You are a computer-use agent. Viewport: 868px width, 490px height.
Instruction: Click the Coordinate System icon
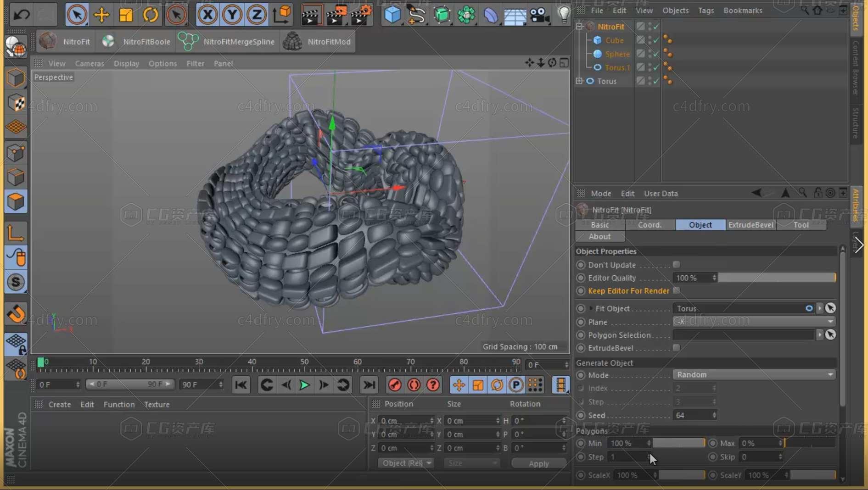[x=282, y=15]
